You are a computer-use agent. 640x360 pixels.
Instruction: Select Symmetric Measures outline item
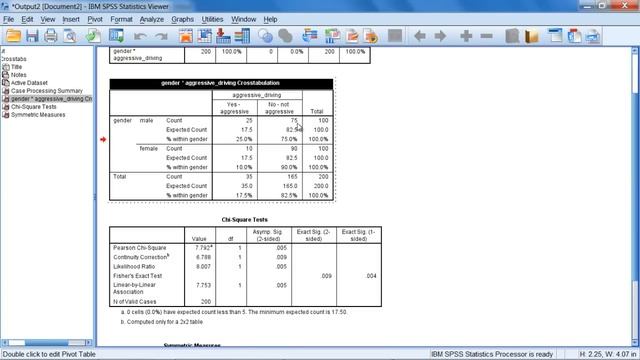point(38,115)
